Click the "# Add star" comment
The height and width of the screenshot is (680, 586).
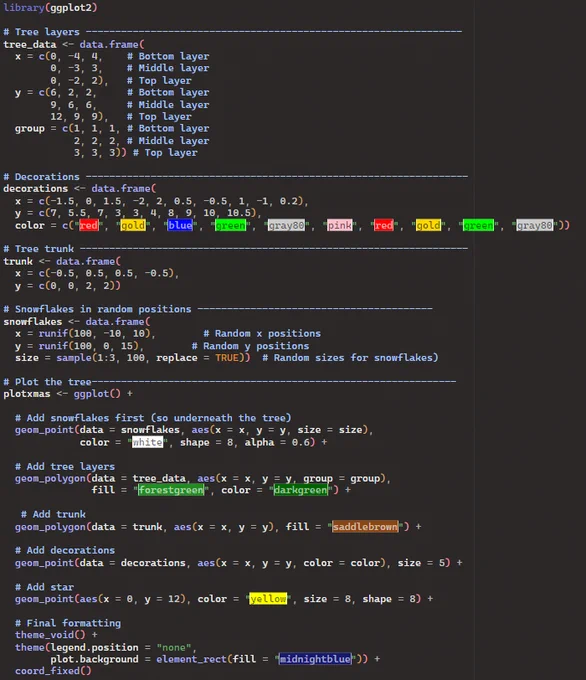coord(44,587)
